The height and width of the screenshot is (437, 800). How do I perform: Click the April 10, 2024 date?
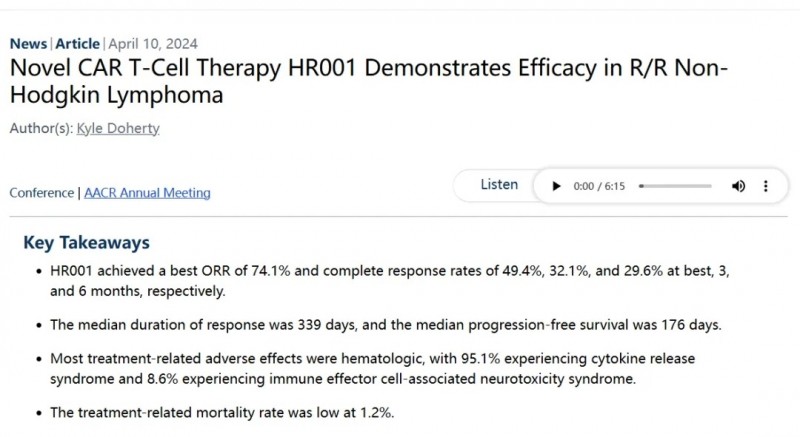point(153,44)
